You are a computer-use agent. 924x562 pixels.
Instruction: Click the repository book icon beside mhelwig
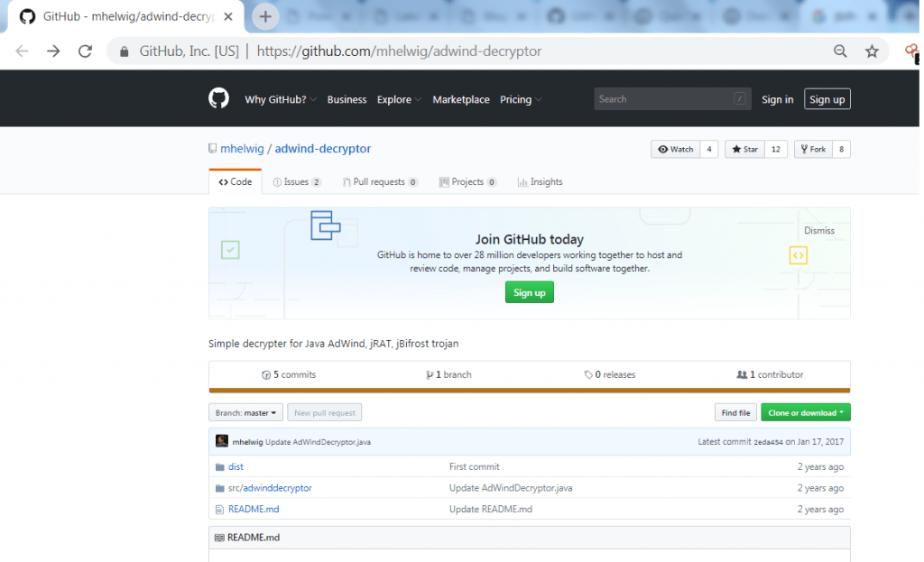pyautogui.click(x=212, y=149)
